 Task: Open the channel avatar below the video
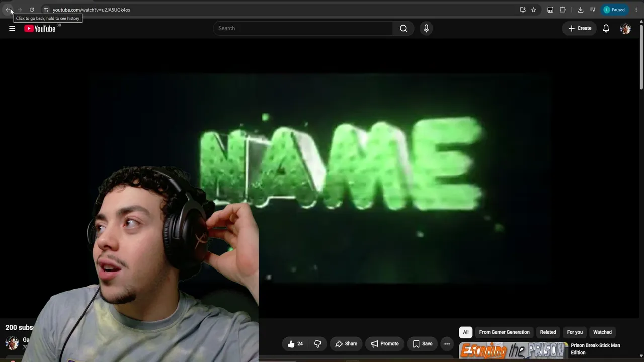tap(12, 343)
